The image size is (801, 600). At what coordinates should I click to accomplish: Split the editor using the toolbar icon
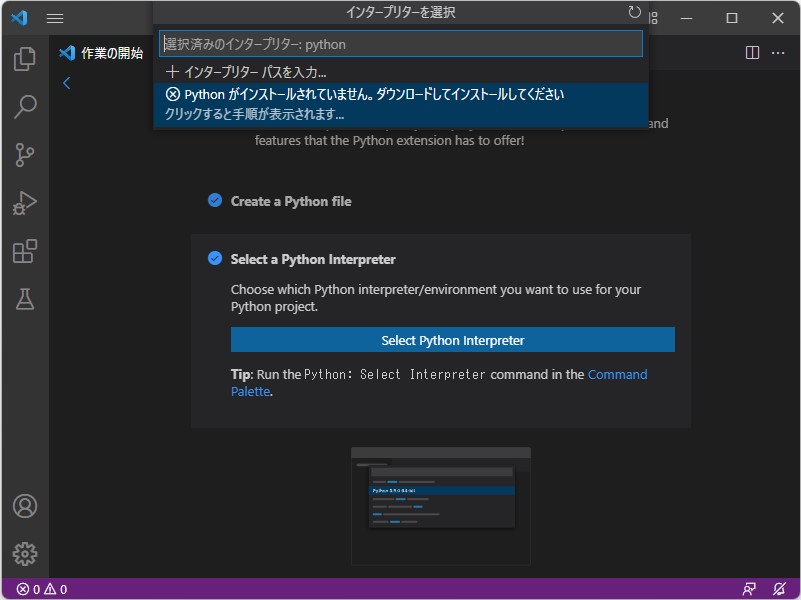[x=751, y=52]
